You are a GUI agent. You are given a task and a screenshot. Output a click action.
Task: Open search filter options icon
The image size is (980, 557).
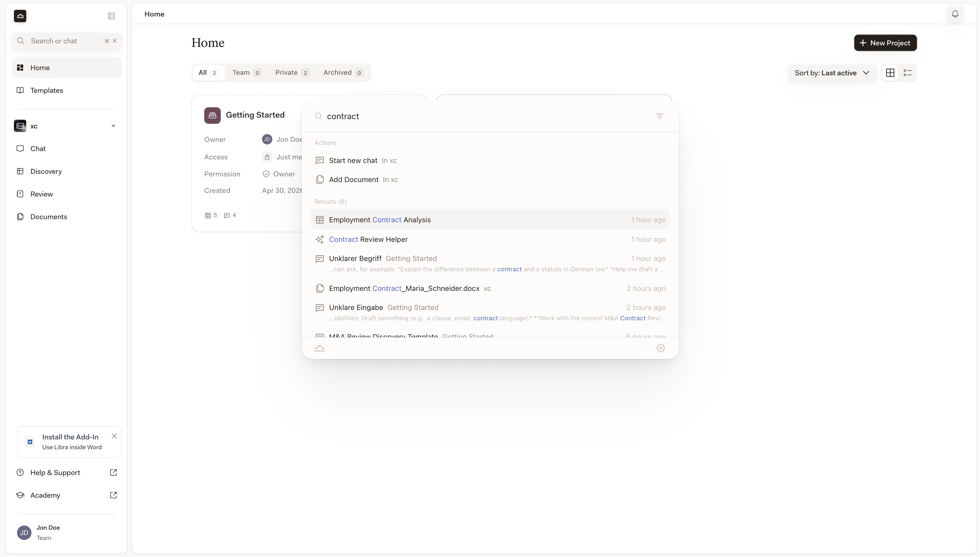click(x=659, y=116)
